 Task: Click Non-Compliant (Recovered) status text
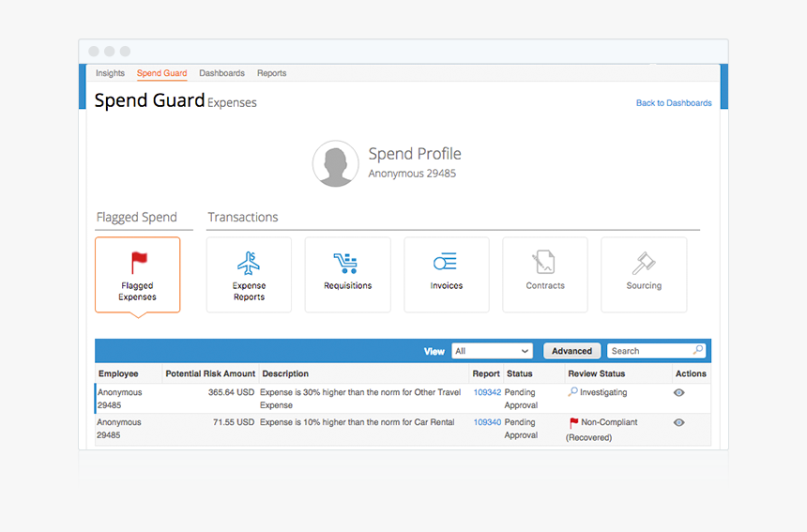tap(602, 430)
